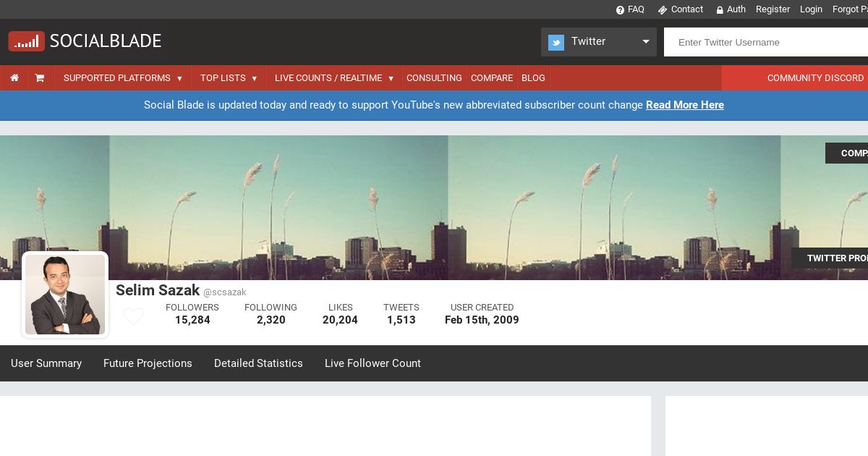Image resolution: width=868 pixels, height=456 pixels.
Task: Click the Auth lock icon
Action: tap(720, 10)
